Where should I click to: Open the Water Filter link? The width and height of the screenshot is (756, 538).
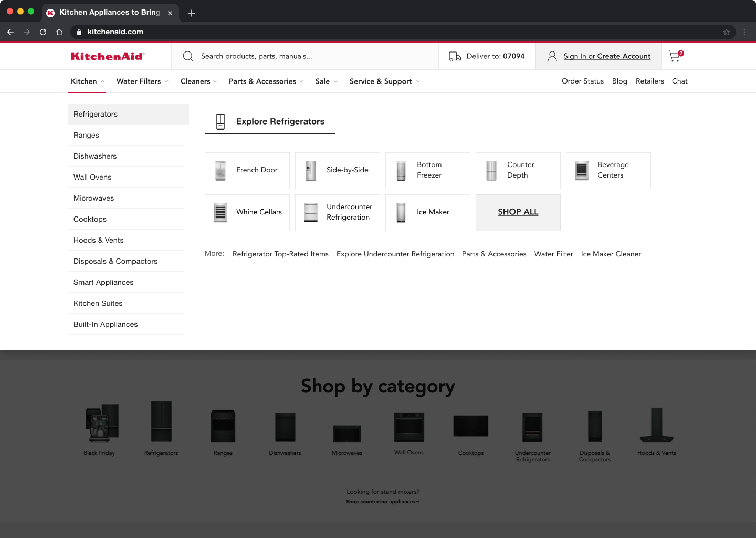[553, 254]
